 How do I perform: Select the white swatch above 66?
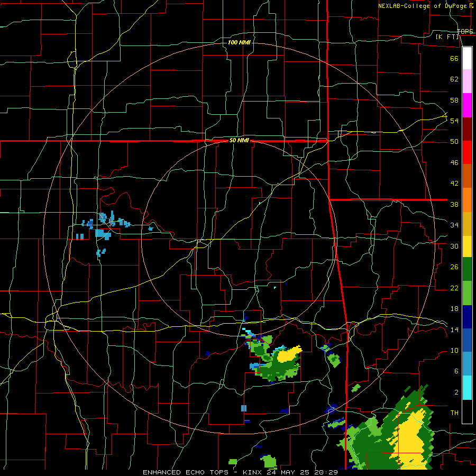click(x=467, y=58)
